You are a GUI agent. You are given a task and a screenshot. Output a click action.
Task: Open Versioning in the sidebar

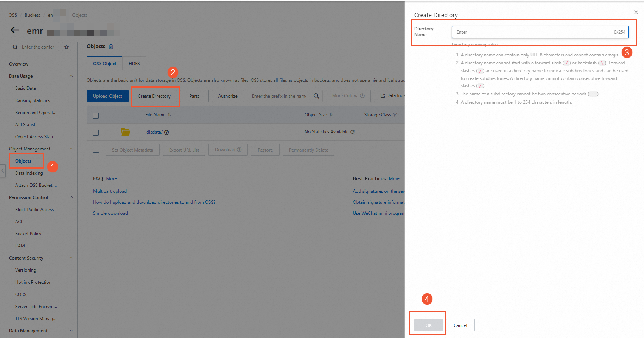26,270
